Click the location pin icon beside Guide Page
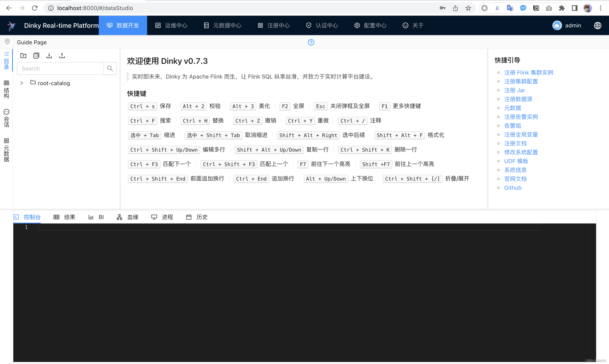609x364 pixels. pos(7,42)
